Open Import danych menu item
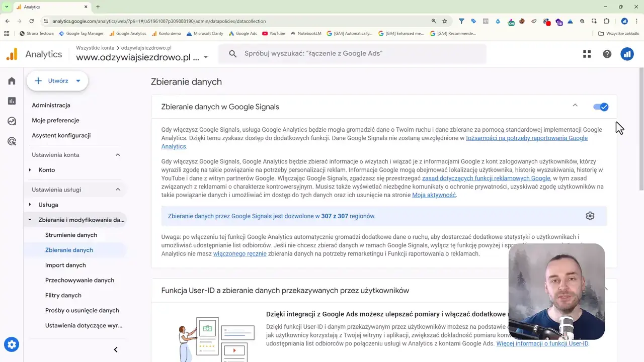 [x=65, y=265]
